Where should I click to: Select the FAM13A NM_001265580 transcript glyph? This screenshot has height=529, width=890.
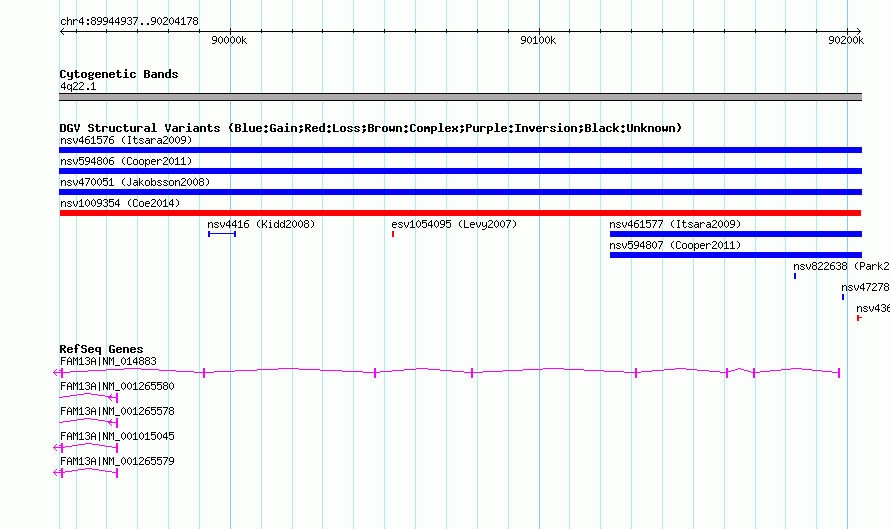pyautogui.click(x=89, y=397)
